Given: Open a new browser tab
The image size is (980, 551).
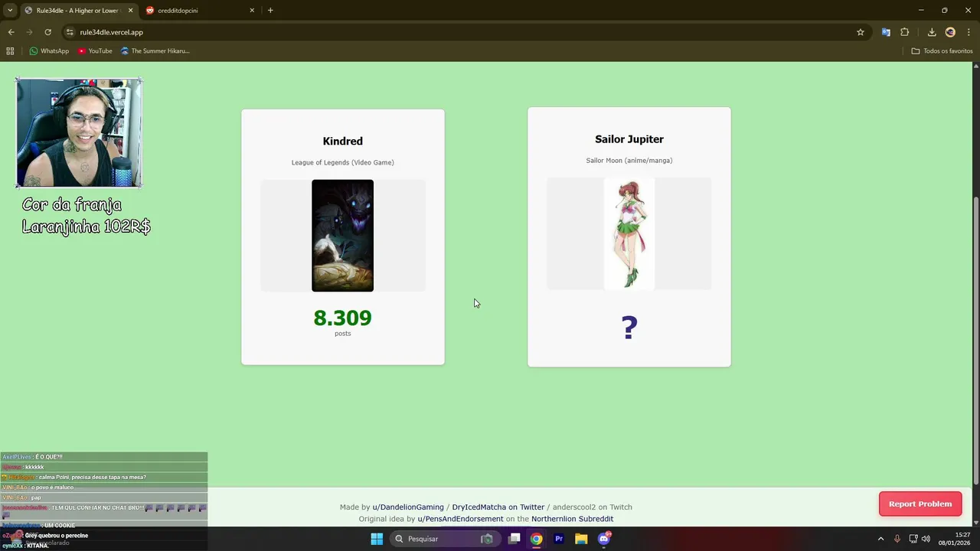Looking at the screenshot, I should tap(270, 11).
